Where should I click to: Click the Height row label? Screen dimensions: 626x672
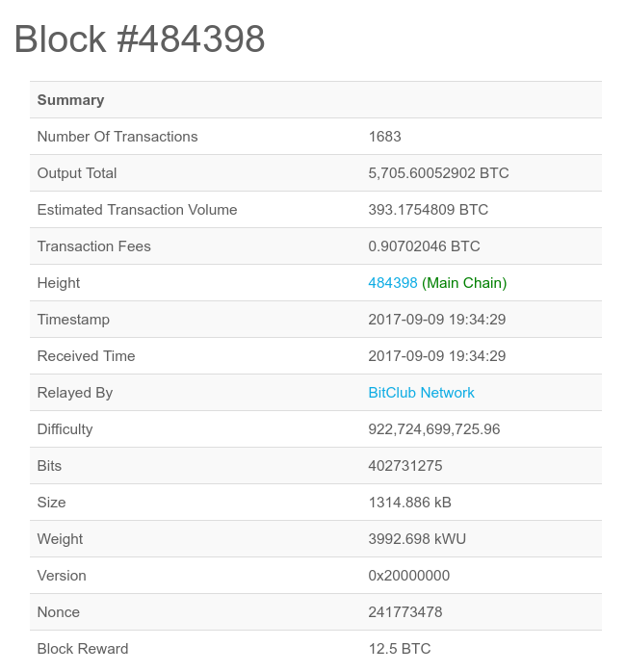59,283
